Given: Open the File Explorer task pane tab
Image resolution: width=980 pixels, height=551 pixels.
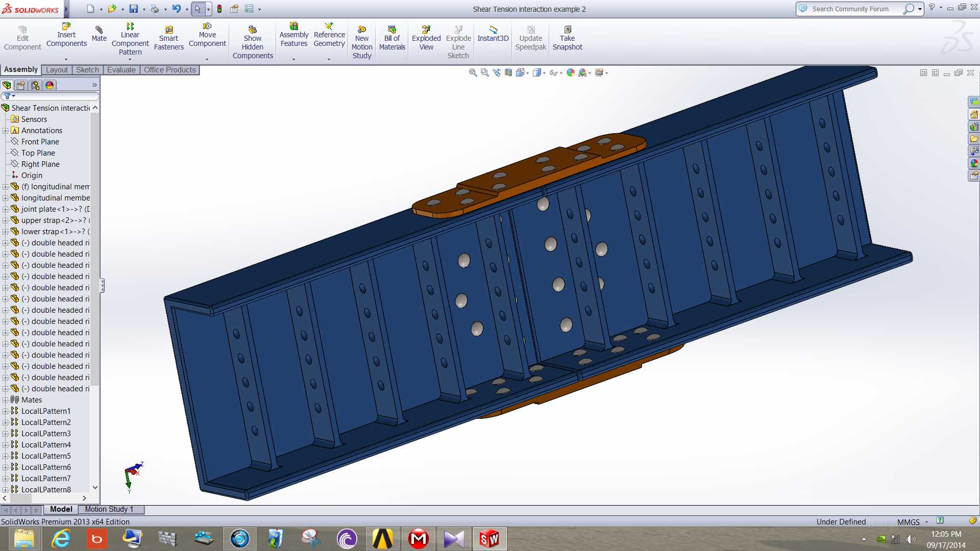Looking at the screenshot, I should tap(974, 139).
